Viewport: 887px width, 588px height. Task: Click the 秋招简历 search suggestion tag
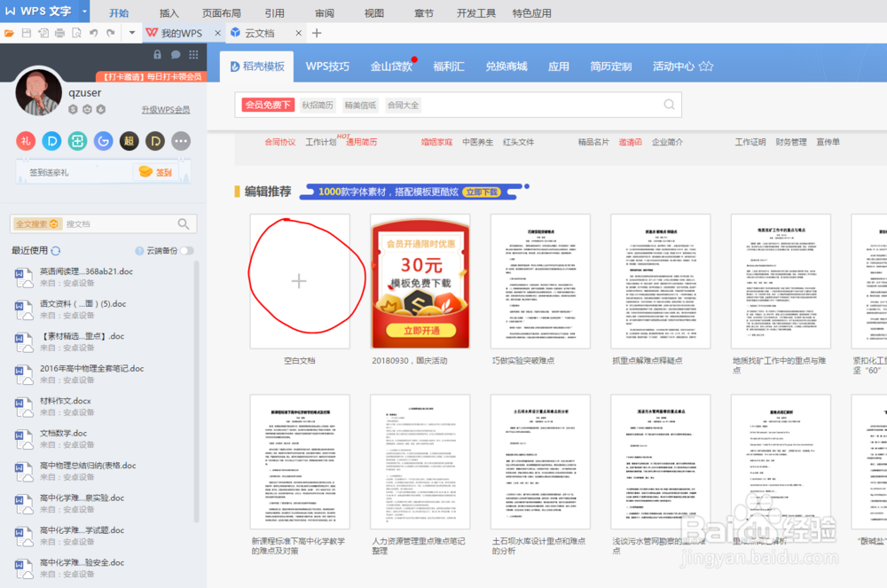click(x=318, y=106)
